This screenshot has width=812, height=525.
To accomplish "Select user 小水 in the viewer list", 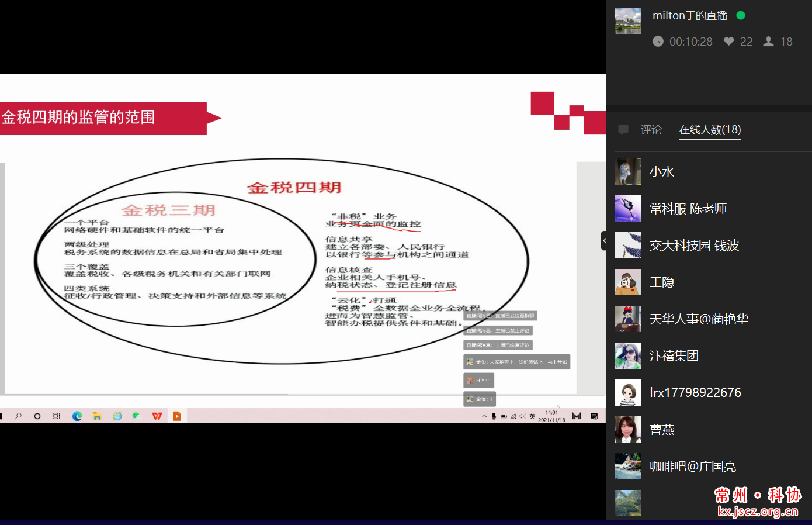I will coord(661,172).
